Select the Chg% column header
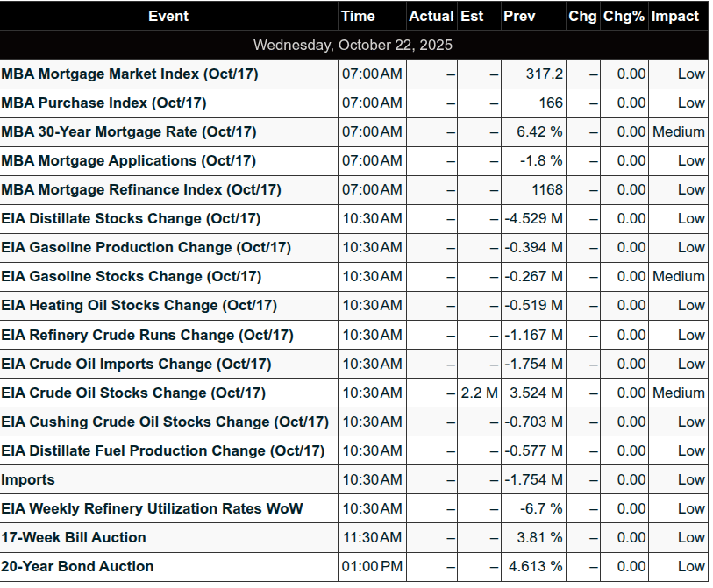This screenshot has height=588, width=713. click(x=624, y=16)
